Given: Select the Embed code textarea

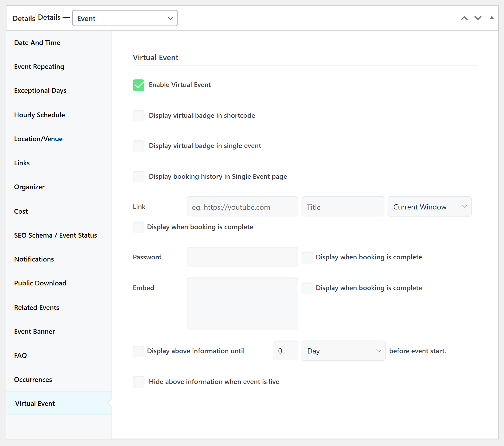Looking at the screenshot, I should point(242,304).
